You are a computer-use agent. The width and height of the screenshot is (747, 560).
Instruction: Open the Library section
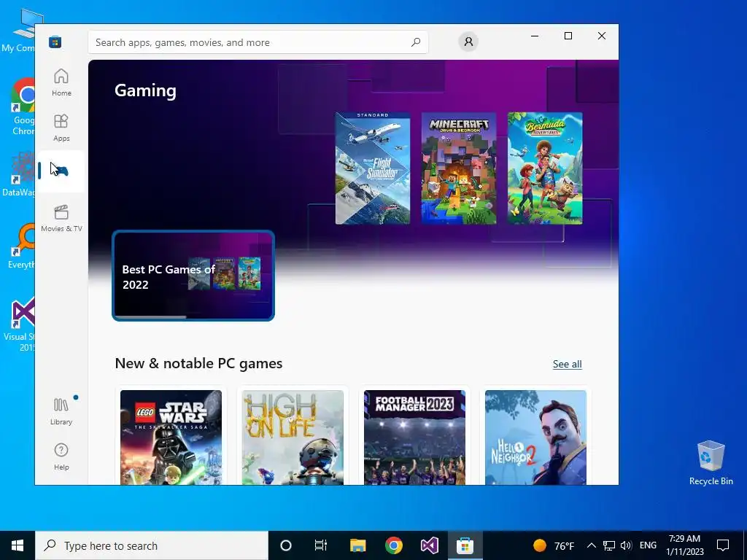[61, 411]
